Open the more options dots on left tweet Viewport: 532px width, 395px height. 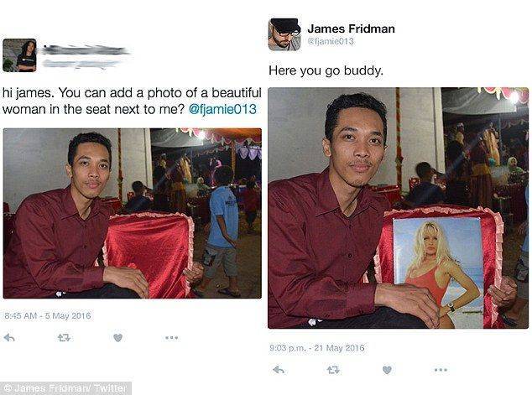[172, 337]
